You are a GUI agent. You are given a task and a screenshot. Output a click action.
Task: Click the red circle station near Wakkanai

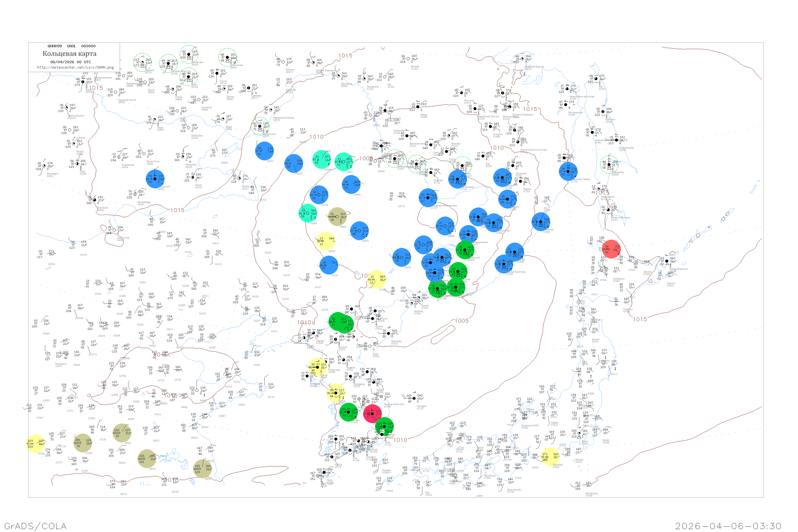coord(611,250)
